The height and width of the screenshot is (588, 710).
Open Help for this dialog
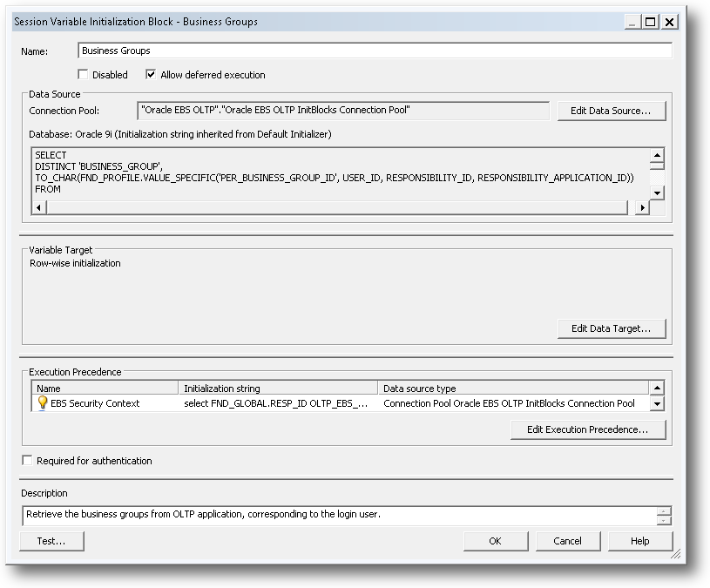pos(640,541)
